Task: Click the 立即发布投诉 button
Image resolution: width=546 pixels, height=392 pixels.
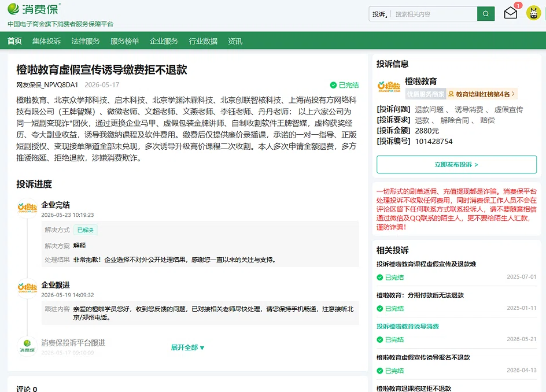Action: [456, 164]
